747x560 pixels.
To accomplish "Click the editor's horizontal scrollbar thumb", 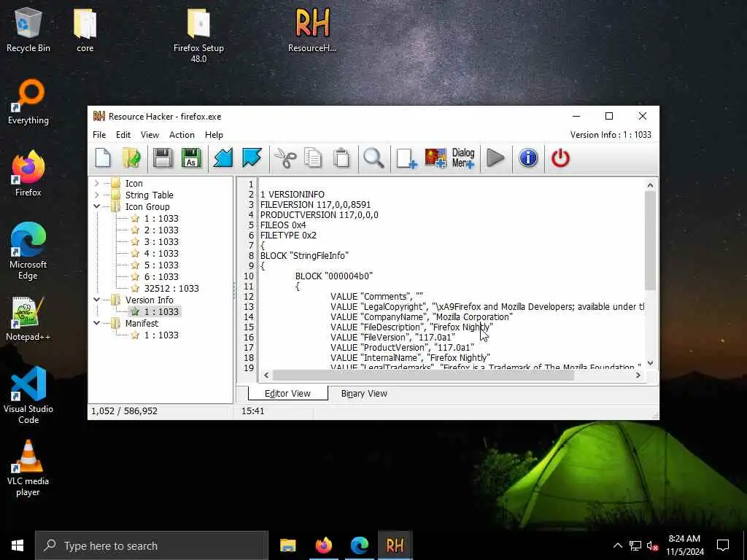I will click(x=423, y=376).
